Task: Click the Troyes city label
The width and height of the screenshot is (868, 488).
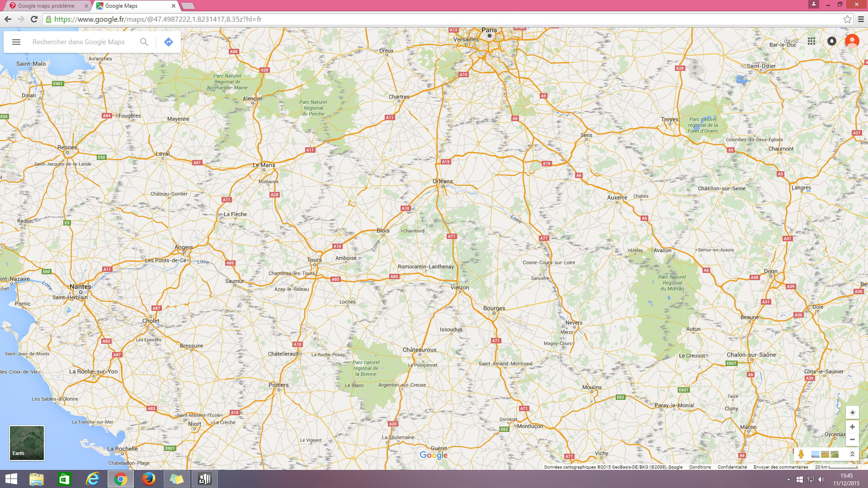Action: [670, 119]
